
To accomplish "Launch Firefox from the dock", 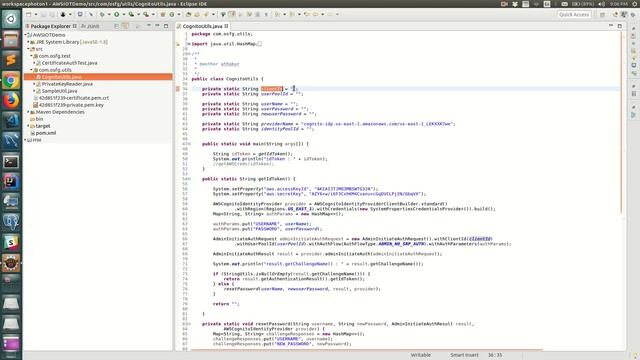I will point(11,100).
